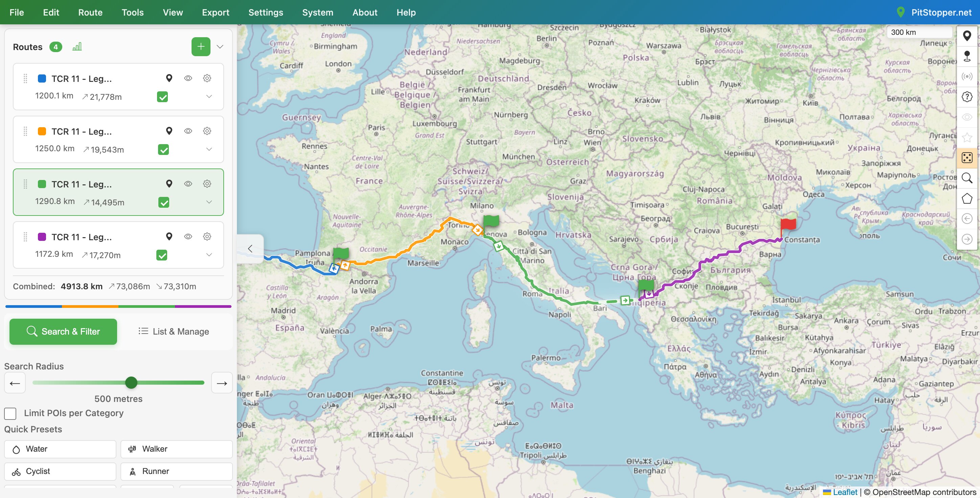This screenshot has height=498, width=980.
Task: Click the back arrow circle map tool
Action: coord(967,219)
